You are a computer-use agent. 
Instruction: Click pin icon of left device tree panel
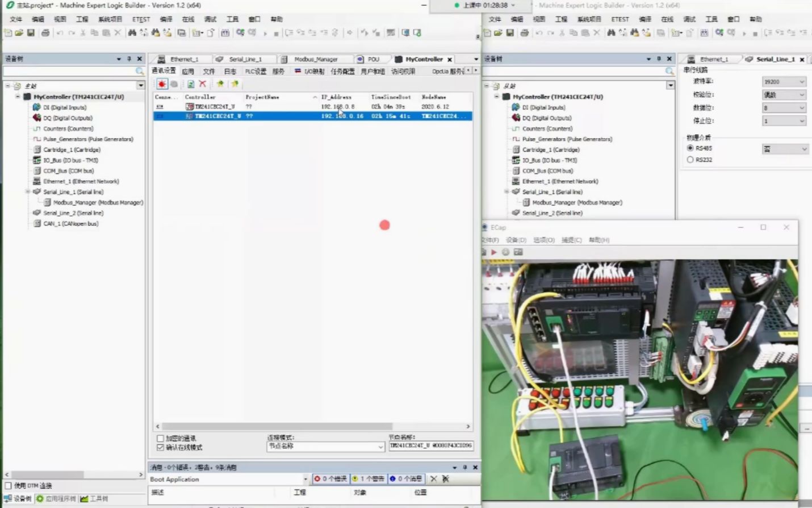[x=129, y=59]
